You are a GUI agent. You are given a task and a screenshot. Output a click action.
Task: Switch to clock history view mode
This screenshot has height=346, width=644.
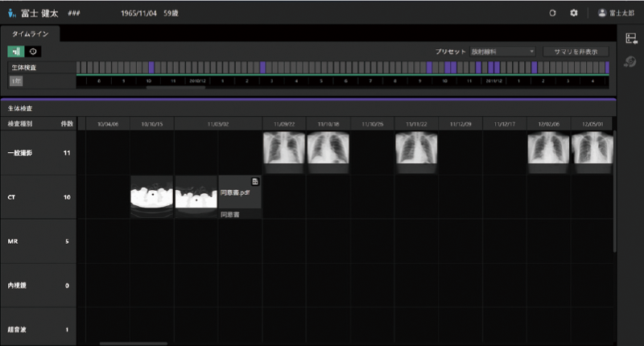pos(33,51)
